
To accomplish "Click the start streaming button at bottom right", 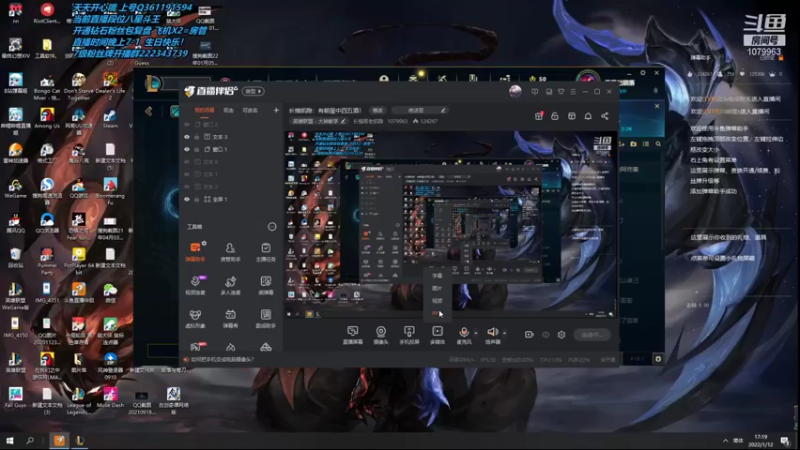I will click(x=592, y=335).
